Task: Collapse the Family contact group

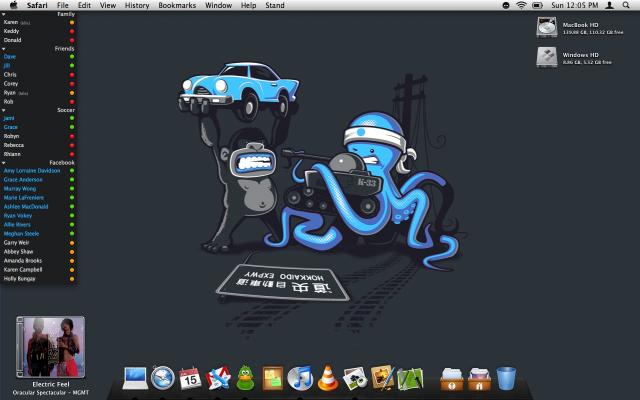Action: click(4, 14)
